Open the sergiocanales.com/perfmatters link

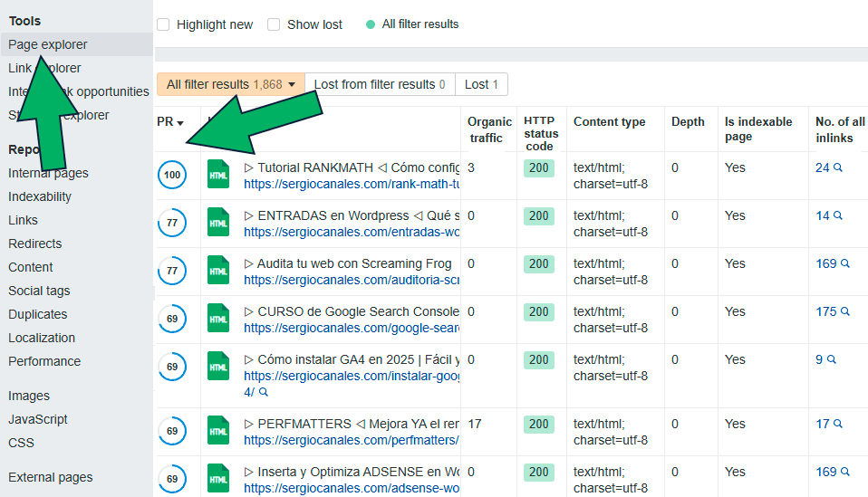coord(352,440)
